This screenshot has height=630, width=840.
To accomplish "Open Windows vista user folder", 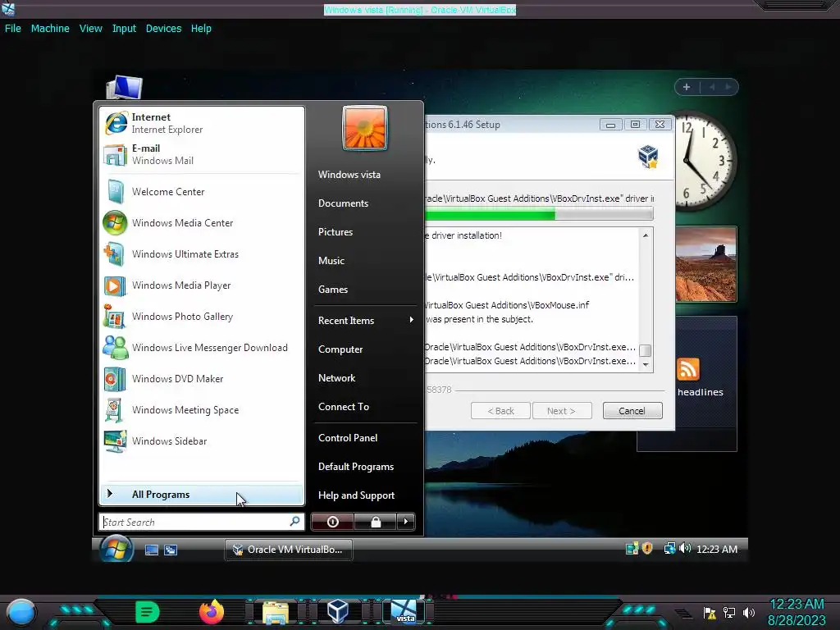I will pyautogui.click(x=349, y=175).
